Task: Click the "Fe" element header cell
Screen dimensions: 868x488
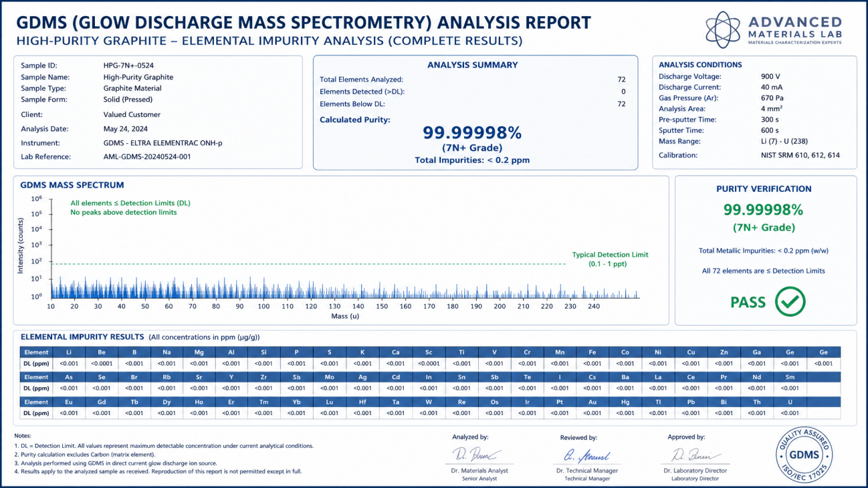Action: point(592,352)
